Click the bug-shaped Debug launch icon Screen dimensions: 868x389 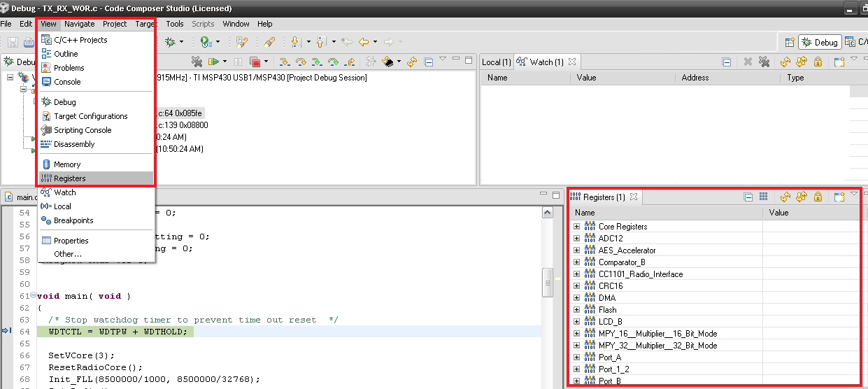170,42
